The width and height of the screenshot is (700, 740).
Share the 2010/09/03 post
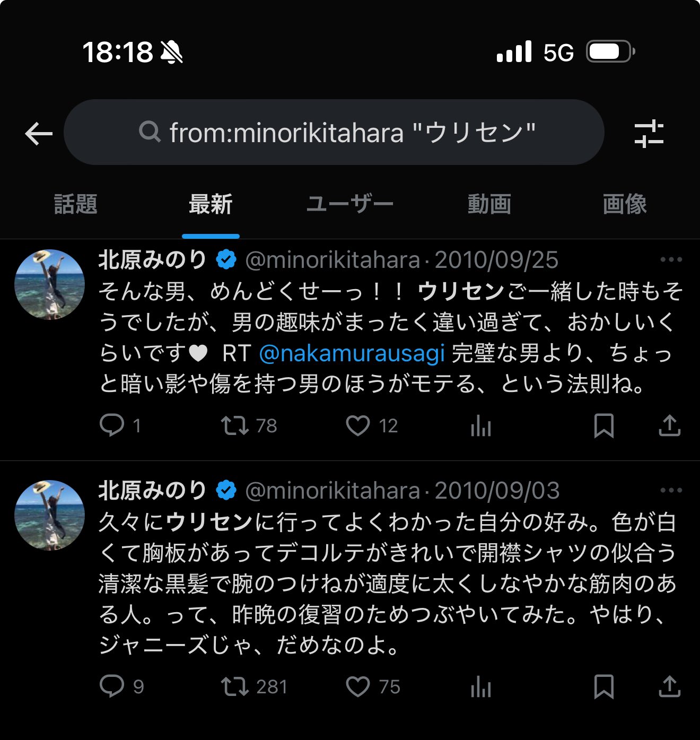(x=669, y=686)
